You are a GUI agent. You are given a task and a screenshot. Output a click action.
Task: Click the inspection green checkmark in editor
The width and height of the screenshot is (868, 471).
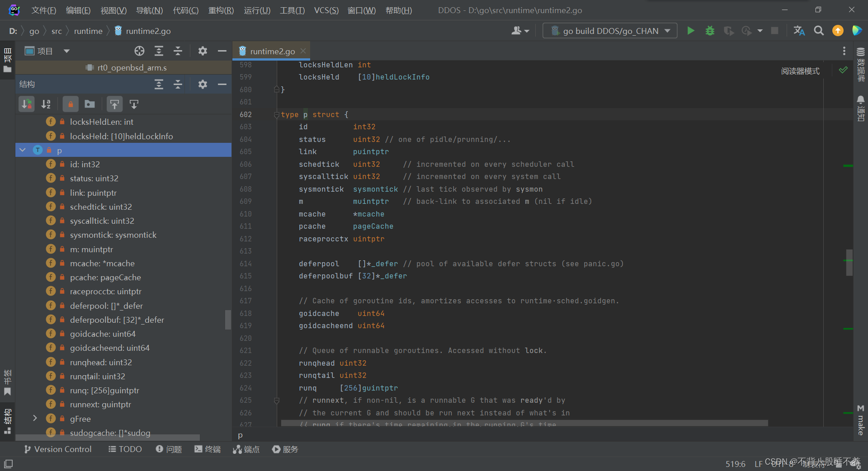click(843, 70)
